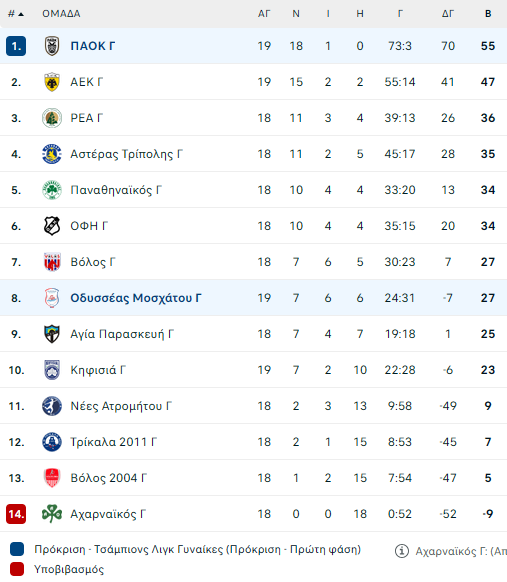Open the Νέες Ατρομήτου Γ team link
The image size is (507, 582).
click(x=121, y=406)
